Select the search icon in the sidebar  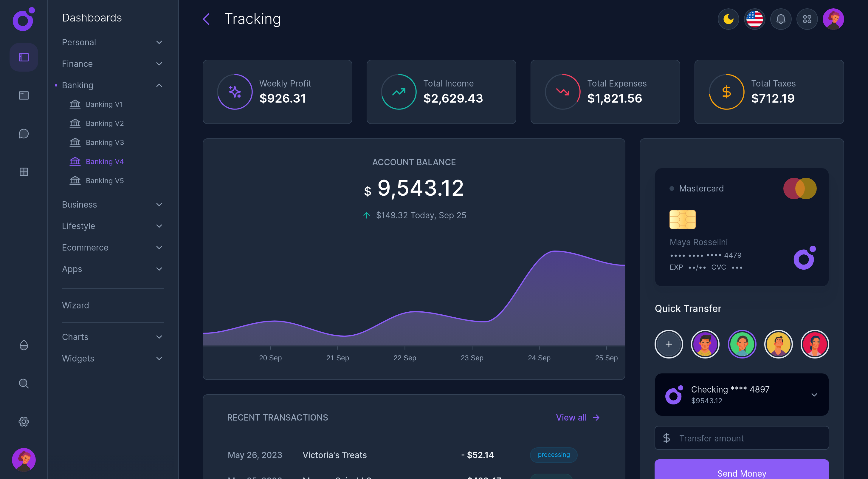24,383
